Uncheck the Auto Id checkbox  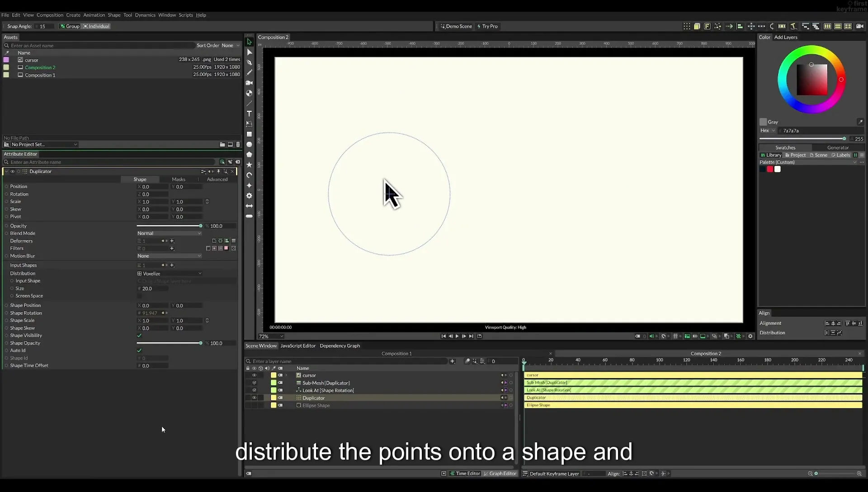[139, 350]
